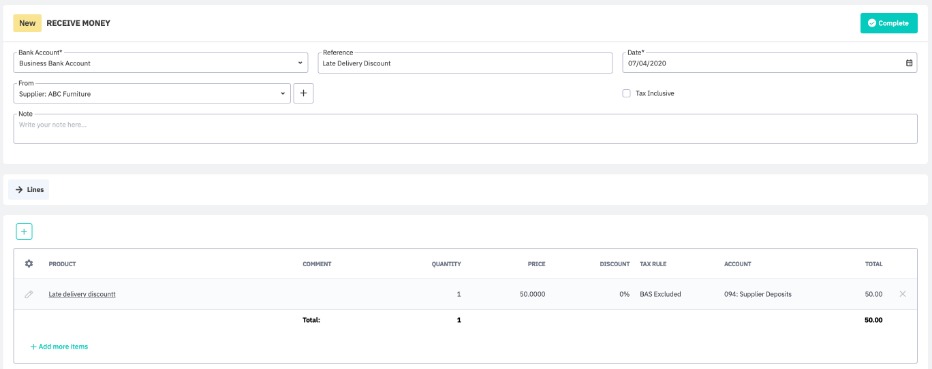Open table column settings gear

click(29, 264)
